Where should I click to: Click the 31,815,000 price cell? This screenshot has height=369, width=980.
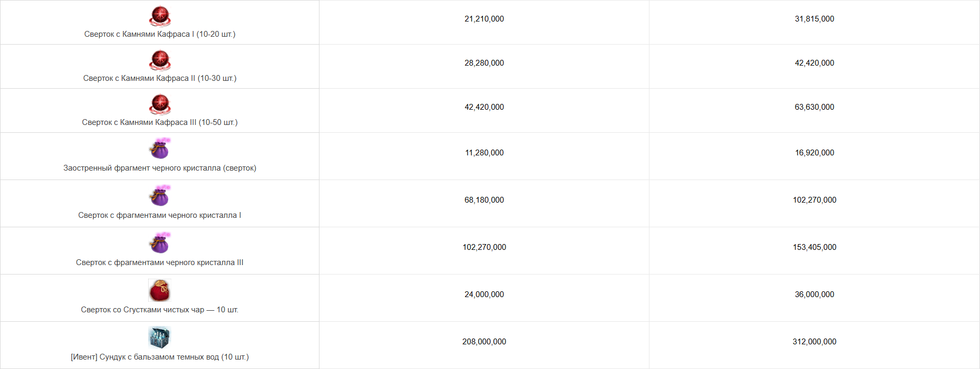coord(814,19)
